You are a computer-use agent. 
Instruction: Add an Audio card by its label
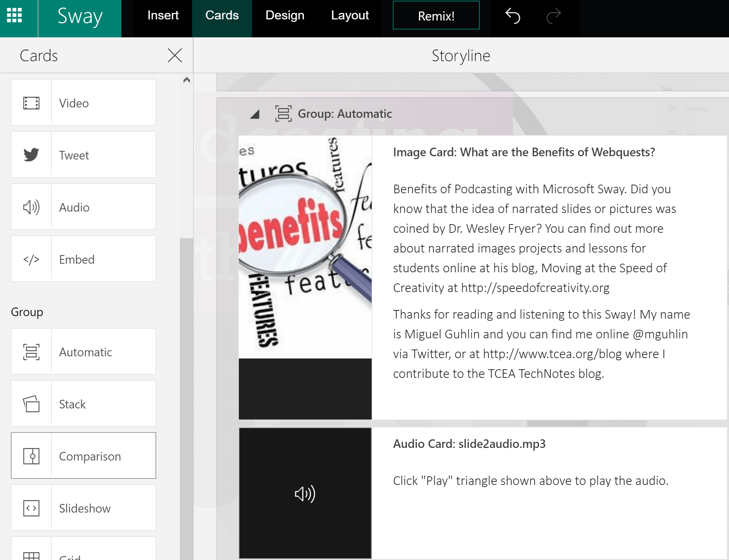[x=74, y=208]
